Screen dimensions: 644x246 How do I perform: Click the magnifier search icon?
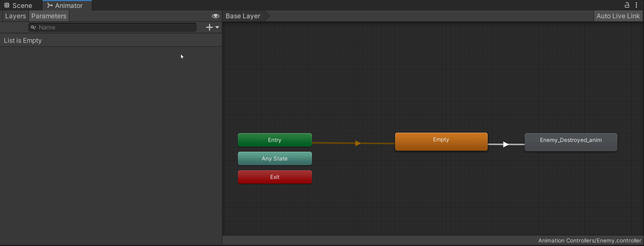pyautogui.click(x=33, y=27)
